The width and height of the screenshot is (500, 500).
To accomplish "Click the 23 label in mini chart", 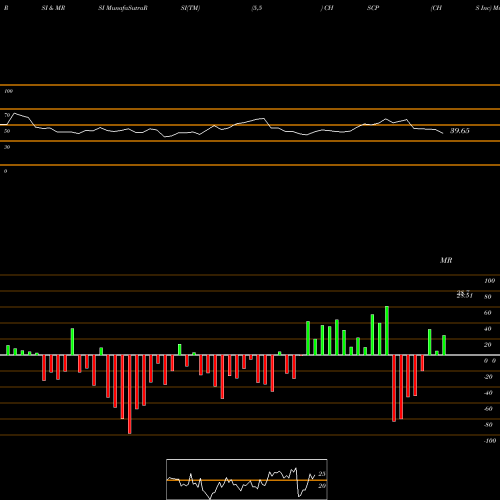I will [x=322, y=474].
